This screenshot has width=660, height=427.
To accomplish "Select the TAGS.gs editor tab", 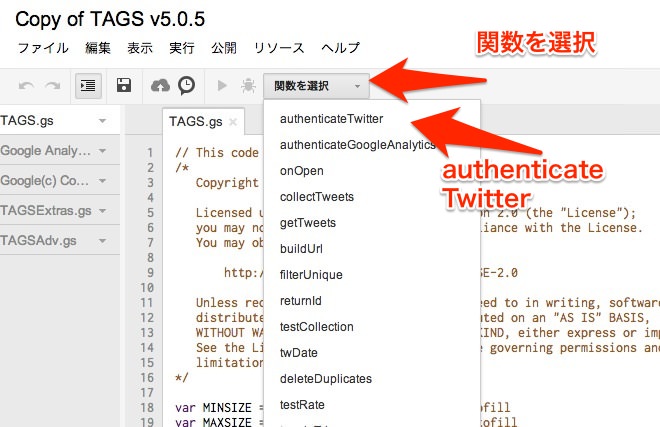I will pos(196,122).
